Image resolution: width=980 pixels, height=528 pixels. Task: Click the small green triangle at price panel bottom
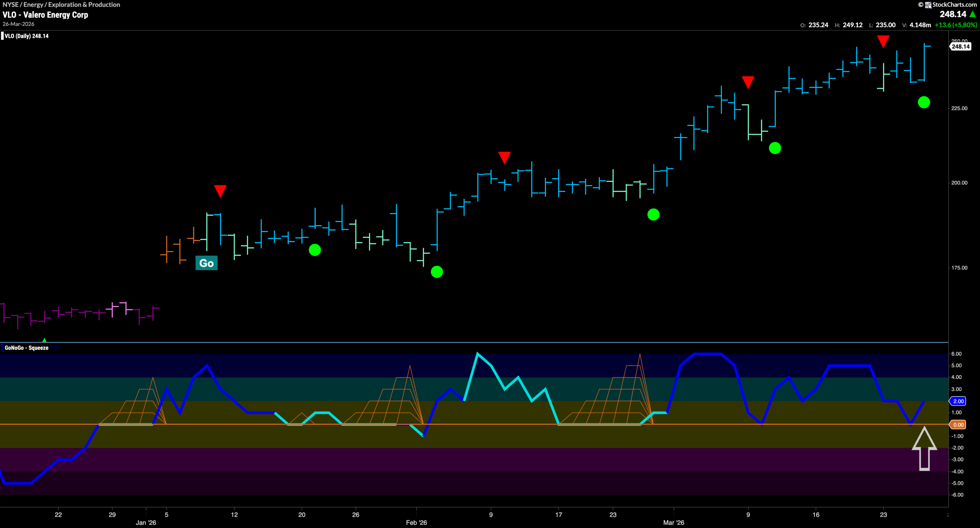pos(44,340)
